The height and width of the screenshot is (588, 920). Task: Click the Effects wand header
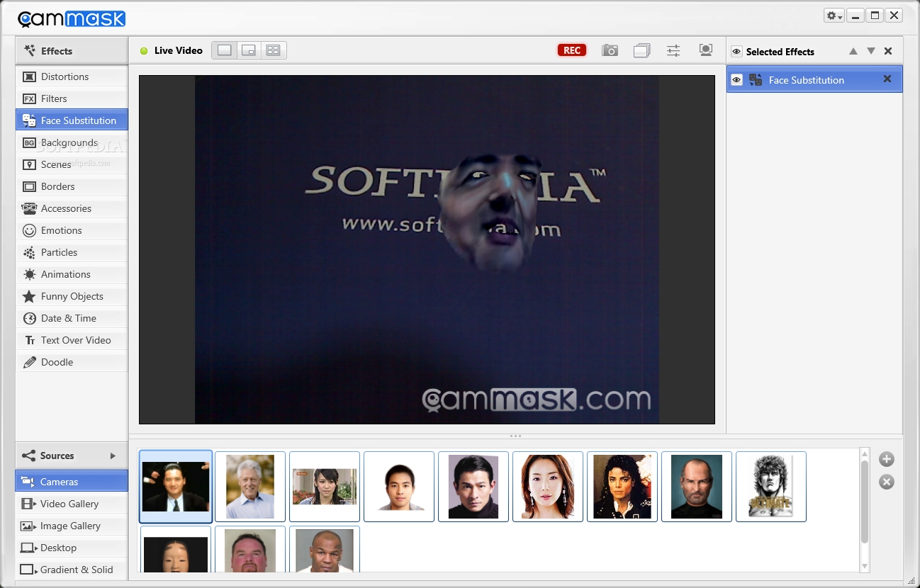coord(72,51)
